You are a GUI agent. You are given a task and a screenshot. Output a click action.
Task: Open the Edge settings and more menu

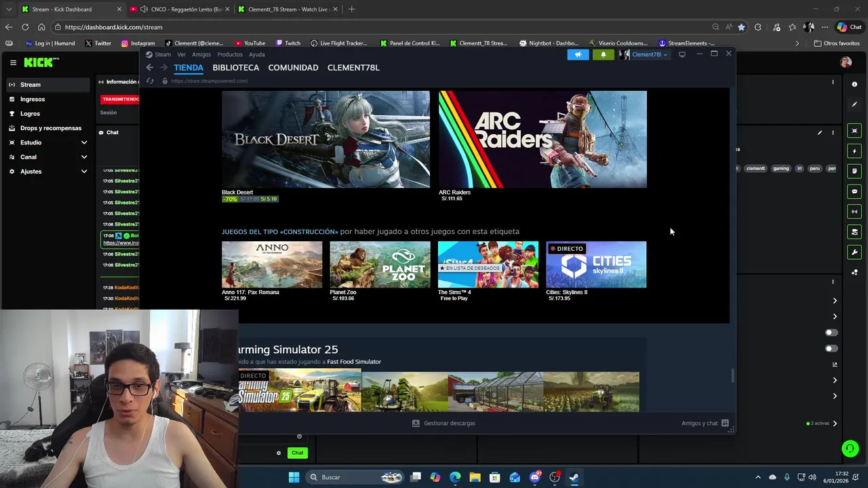825,27
